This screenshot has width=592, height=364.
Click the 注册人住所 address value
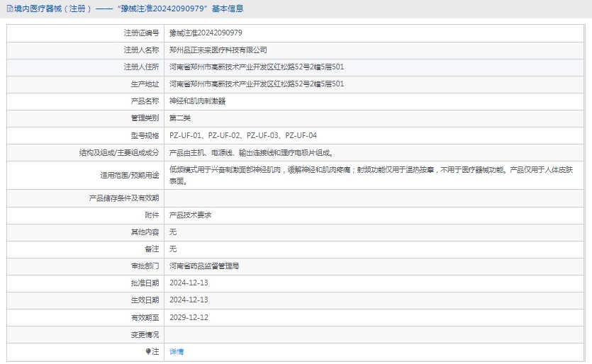tap(257, 67)
